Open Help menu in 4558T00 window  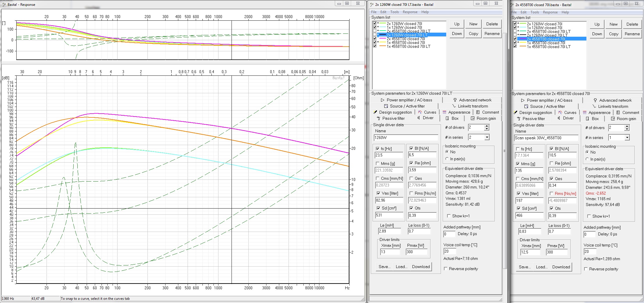(565, 12)
